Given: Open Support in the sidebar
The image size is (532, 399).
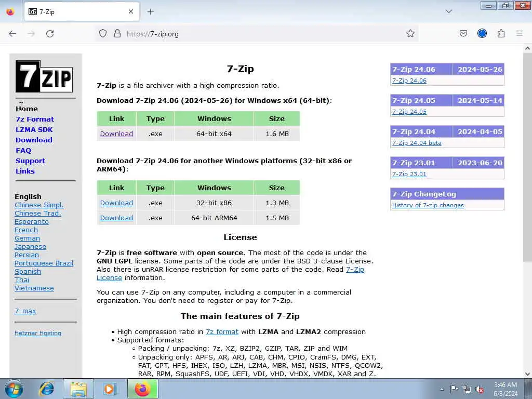Looking at the screenshot, I should (x=30, y=161).
